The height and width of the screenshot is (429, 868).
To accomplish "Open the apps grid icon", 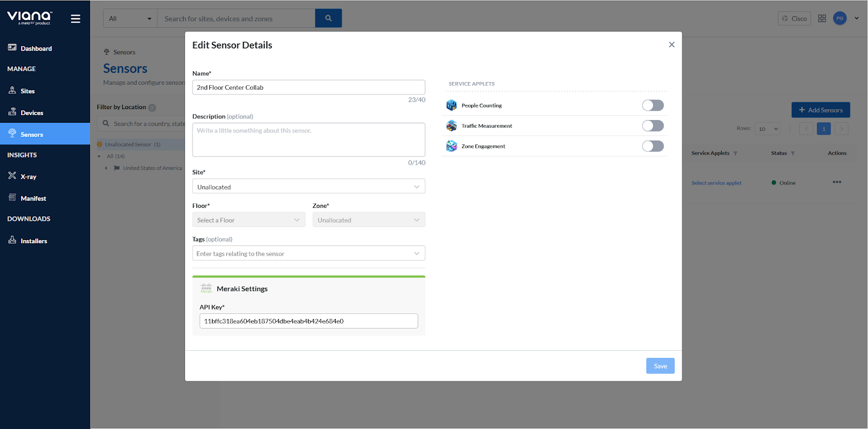I will (x=822, y=18).
